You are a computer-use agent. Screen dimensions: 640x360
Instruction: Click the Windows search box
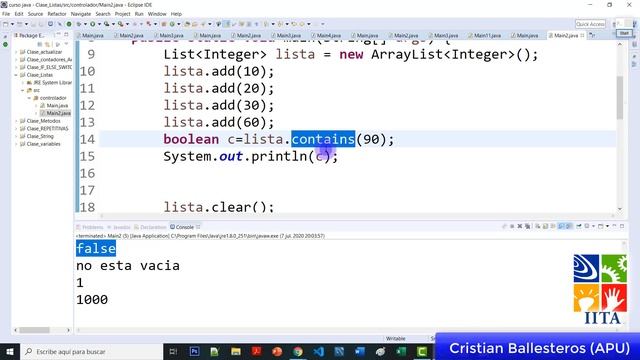(92, 351)
